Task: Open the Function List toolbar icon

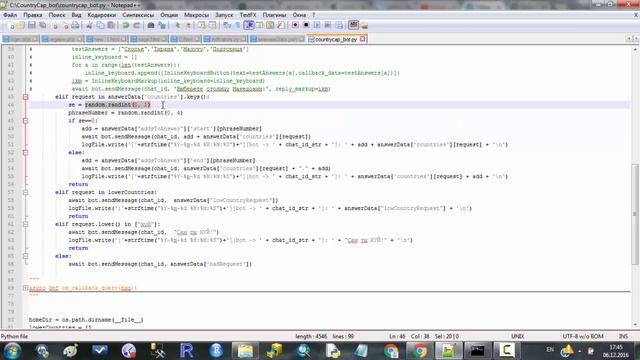Action: click(x=280, y=25)
